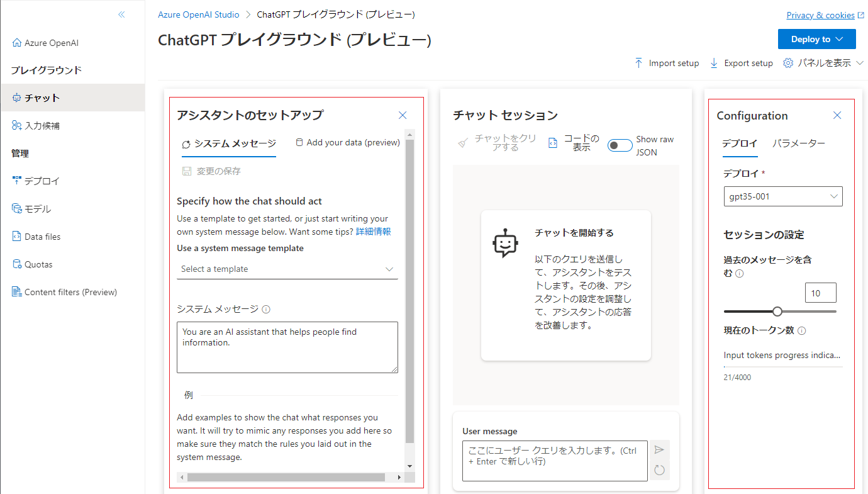Click the 変更の保存 button text

(x=219, y=171)
